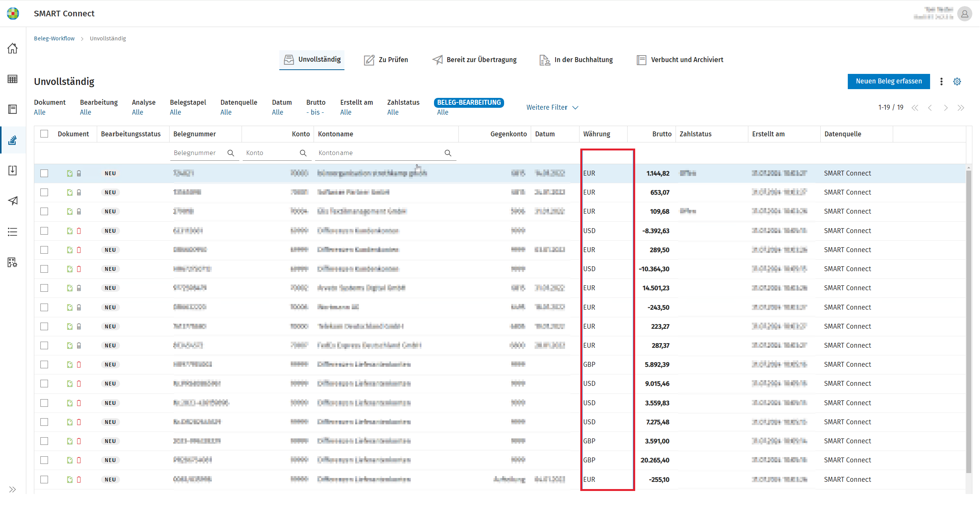Check the row with Brutto 1.144,82
The image size is (980, 518).
tap(44, 173)
